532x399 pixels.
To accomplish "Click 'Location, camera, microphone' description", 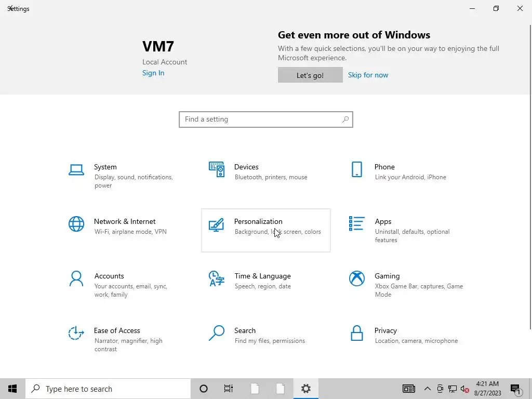I will tap(416, 341).
